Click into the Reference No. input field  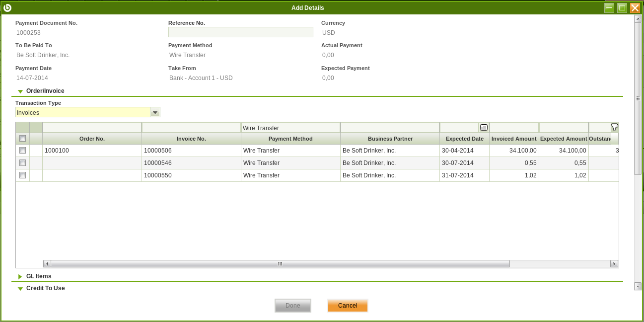[x=241, y=32]
